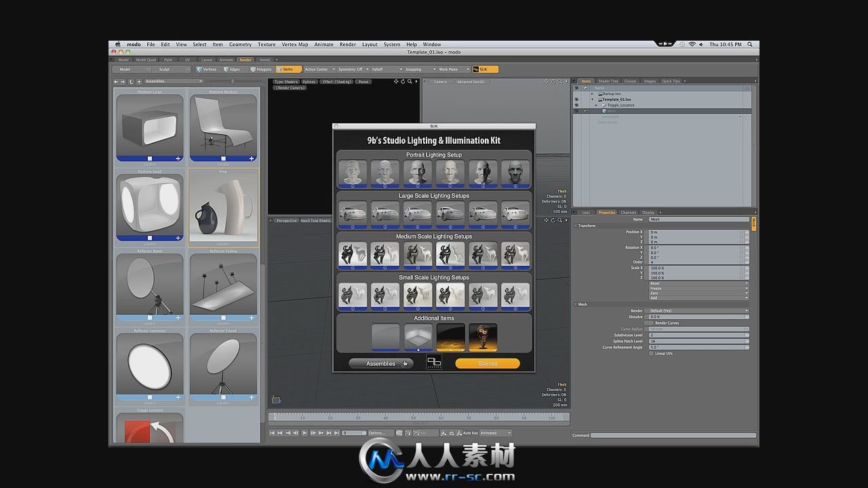Screen dimensions: 868x488
Task: Open the Geometry menu
Action: [x=240, y=44]
